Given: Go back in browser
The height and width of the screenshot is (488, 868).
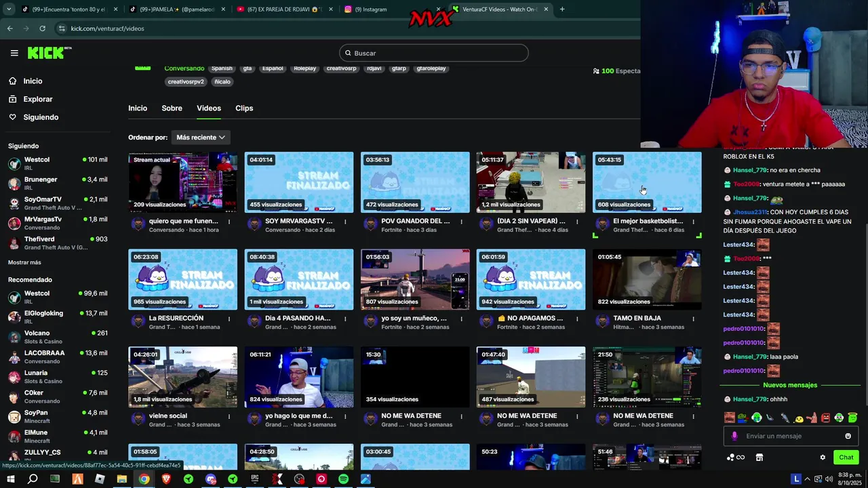Looking at the screenshot, I should 9,28.
